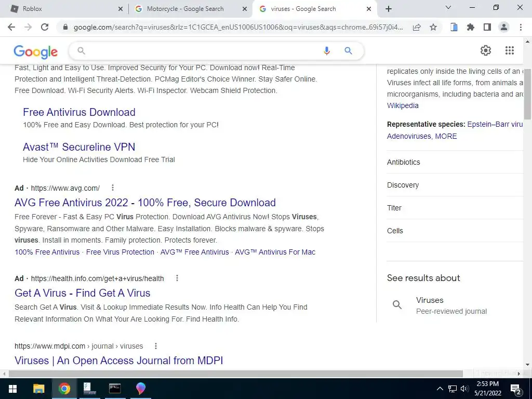Close the viruses Google Search tab
The width and height of the screenshot is (532, 399).
369,9
